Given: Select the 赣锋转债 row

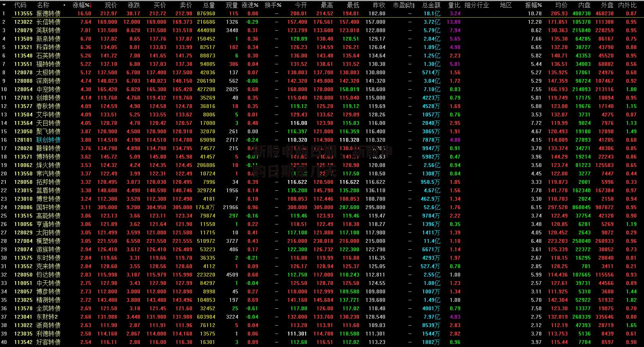Looking at the screenshot, I should [x=322, y=148].
